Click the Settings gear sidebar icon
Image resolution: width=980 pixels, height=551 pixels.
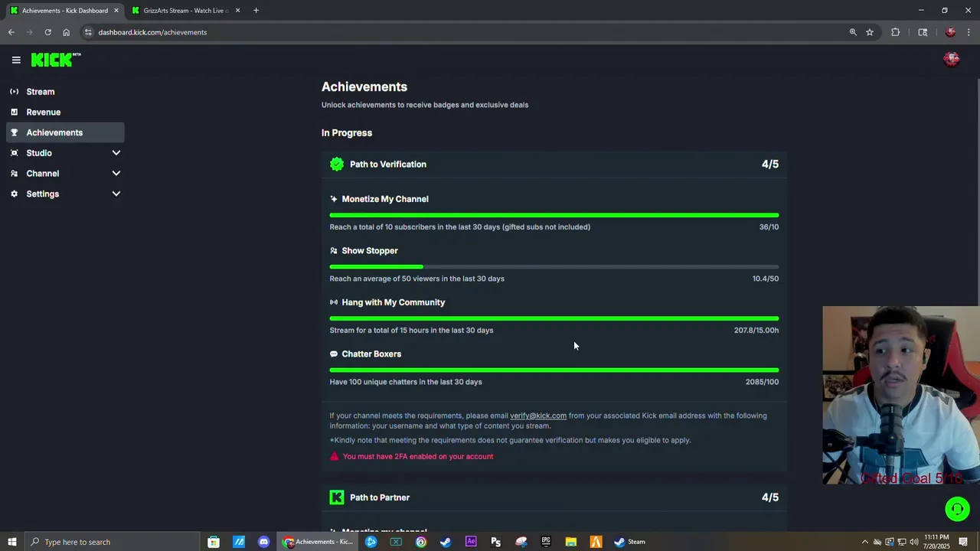[14, 194]
